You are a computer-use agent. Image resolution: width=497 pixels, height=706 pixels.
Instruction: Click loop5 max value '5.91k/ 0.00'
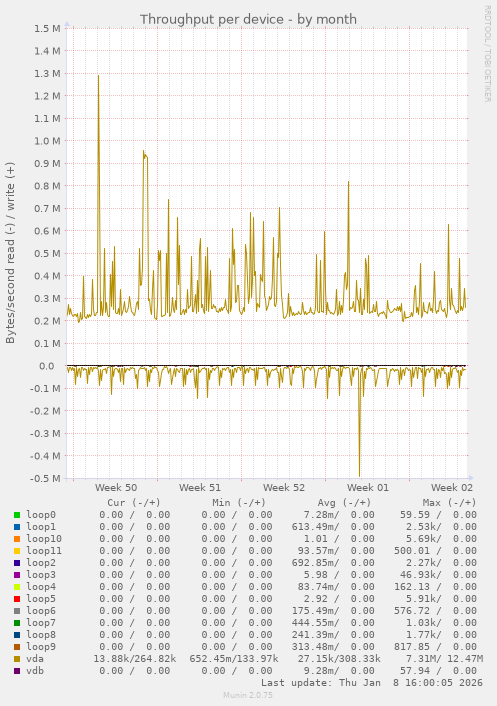(x=441, y=599)
